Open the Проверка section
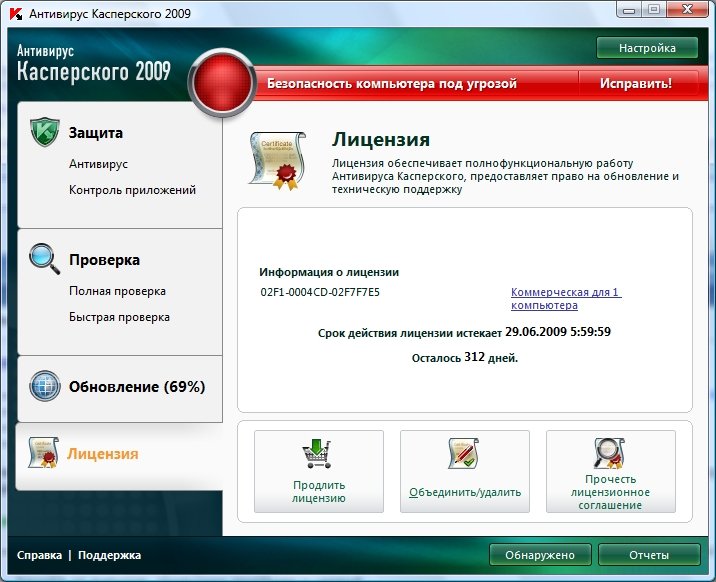The image size is (716, 582). click(105, 260)
